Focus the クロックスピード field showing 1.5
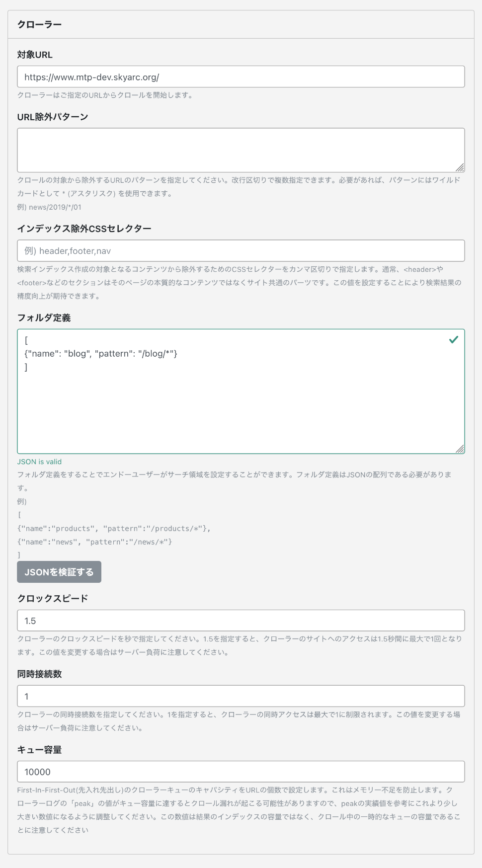Image resolution: width=482 pixels, height=868 pixels. (241, 621)
